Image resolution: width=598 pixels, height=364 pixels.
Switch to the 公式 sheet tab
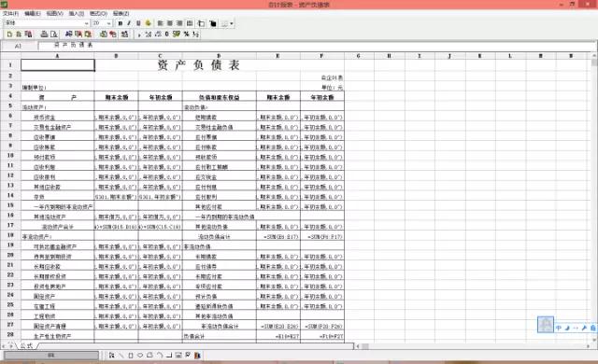[x=26, y=345]
